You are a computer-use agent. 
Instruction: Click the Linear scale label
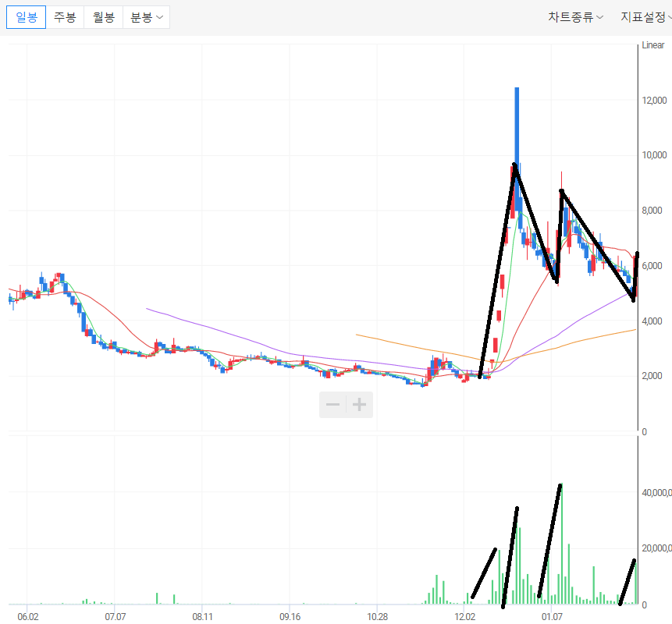point(652,45)
